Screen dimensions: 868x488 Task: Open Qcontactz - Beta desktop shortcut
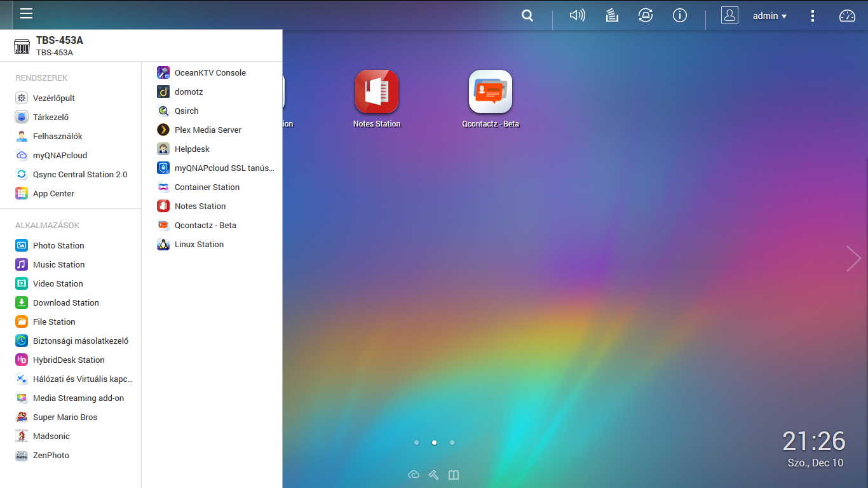click(x=491, y=92)
